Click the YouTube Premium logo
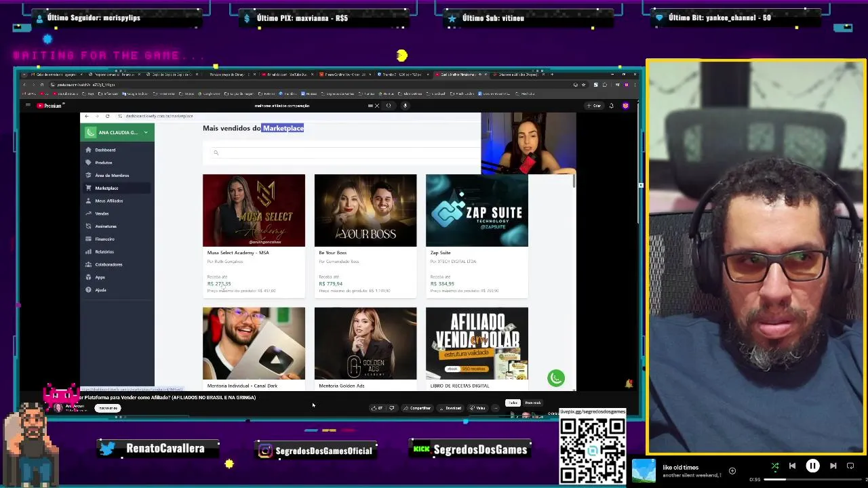 [x=49, y=106]
